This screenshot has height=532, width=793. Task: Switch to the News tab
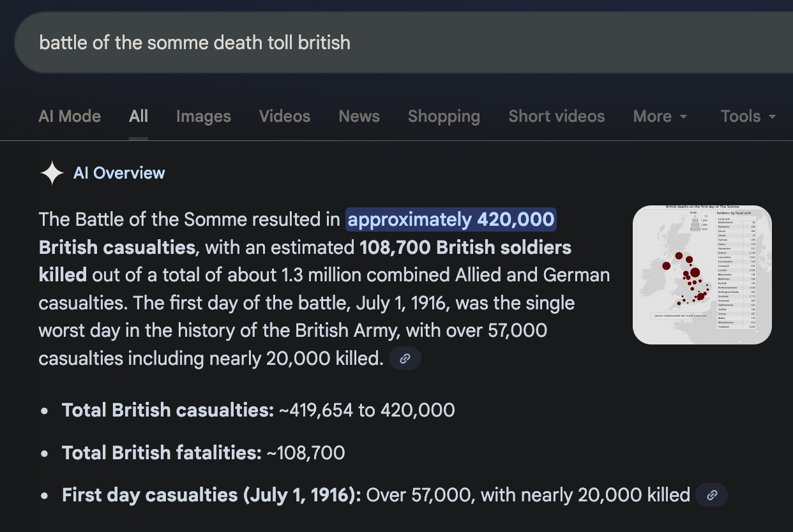(359, 116)
